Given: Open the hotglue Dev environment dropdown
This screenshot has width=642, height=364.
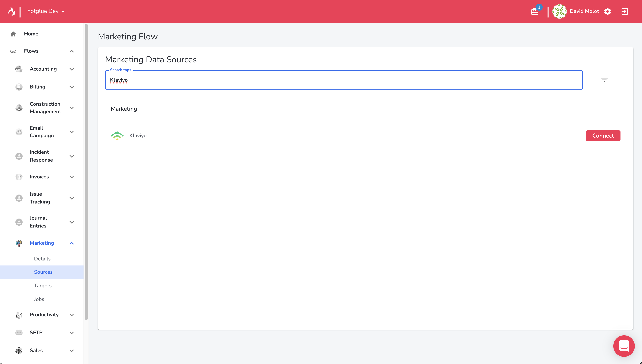Looking at the screenshot, I should point(46,11).
